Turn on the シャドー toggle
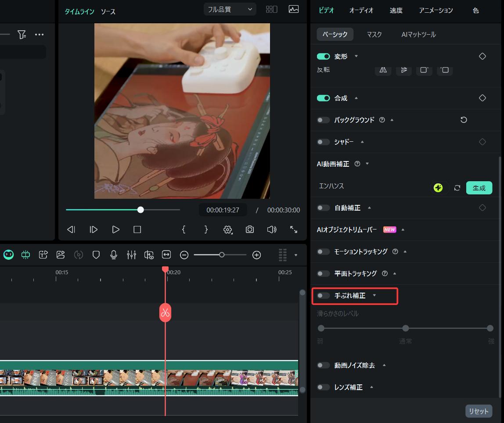The height and width of the screenshot is (423, 504). tap(324, 142)
